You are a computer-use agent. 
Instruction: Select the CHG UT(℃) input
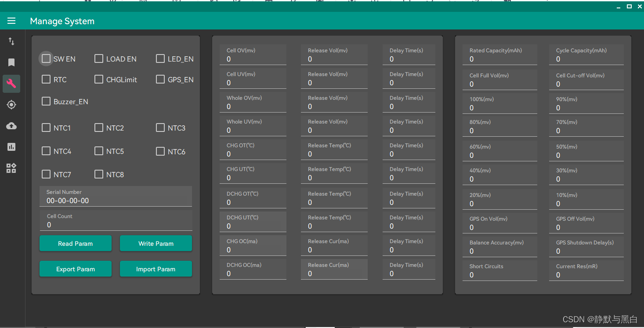coord(253,173)
